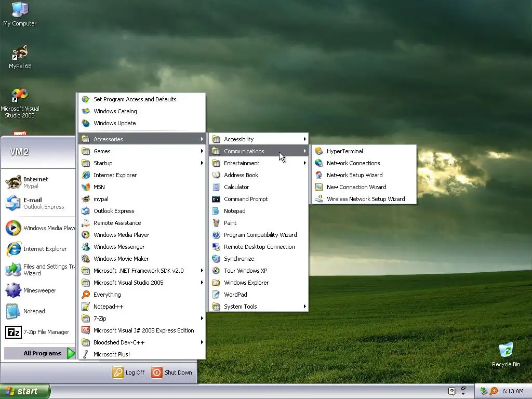The width and height of the screenshot is (532, 399).
Task: Select Microsoft Visual Studio 2005 desktop shortcut
Action: coord(20,103)
